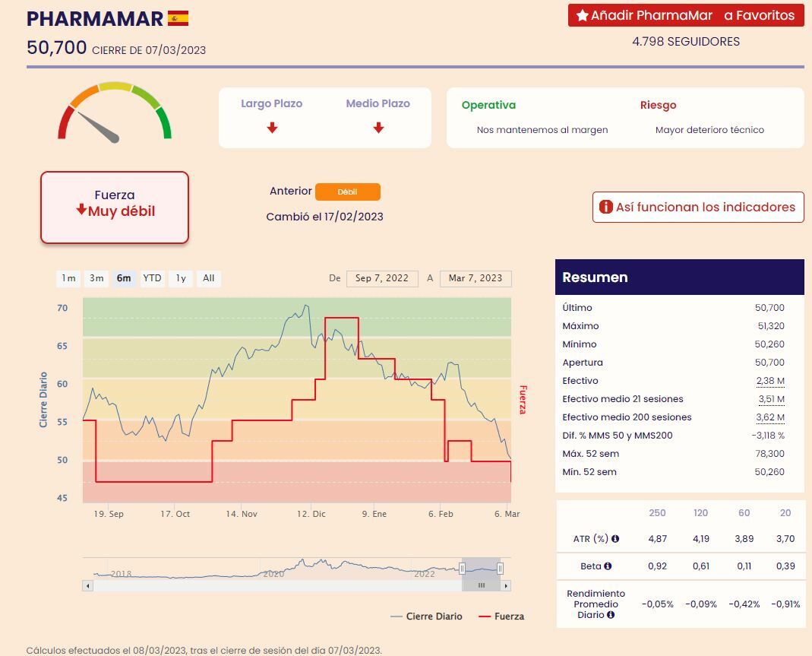Screen dimensions: 812x656
Task: Click the Largo Plazo red down arrow
Action: [272, 128]
